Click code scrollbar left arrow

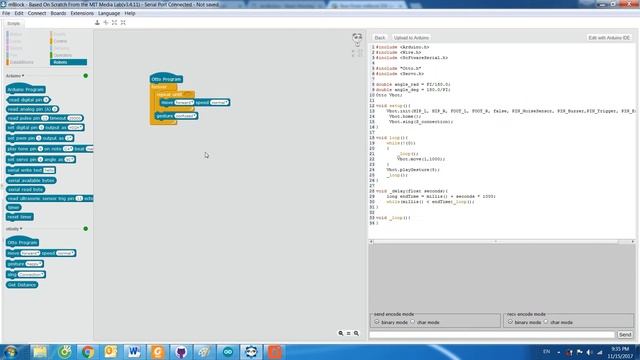tap(371, 242)
